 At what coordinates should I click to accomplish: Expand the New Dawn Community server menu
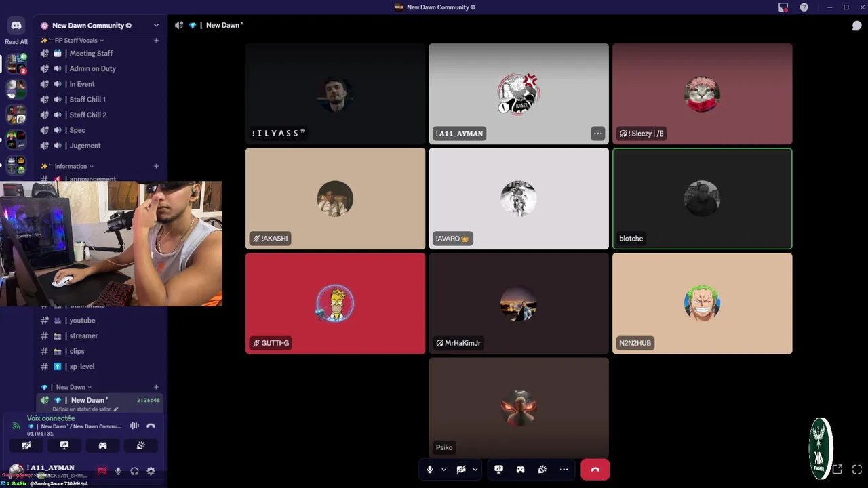tap(156, 25)
